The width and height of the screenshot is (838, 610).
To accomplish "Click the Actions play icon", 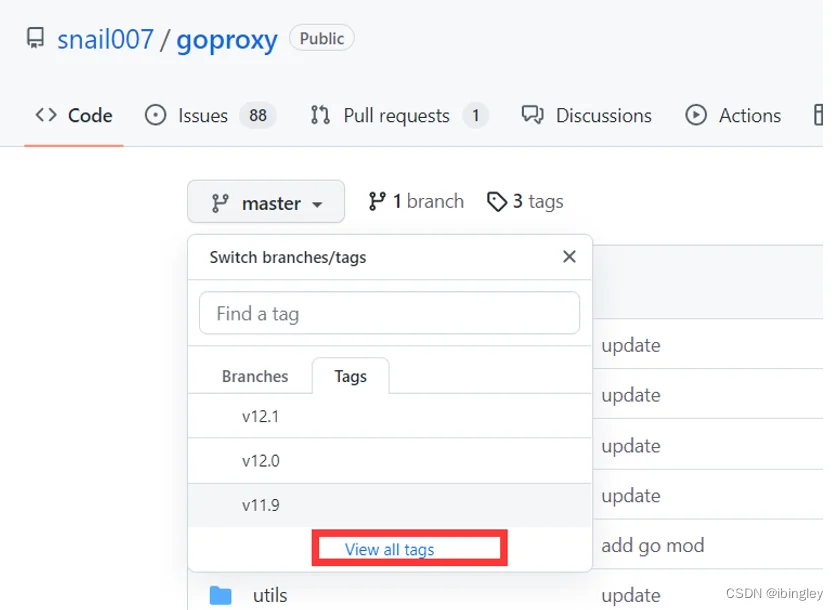I will click(x=696, y=115).
